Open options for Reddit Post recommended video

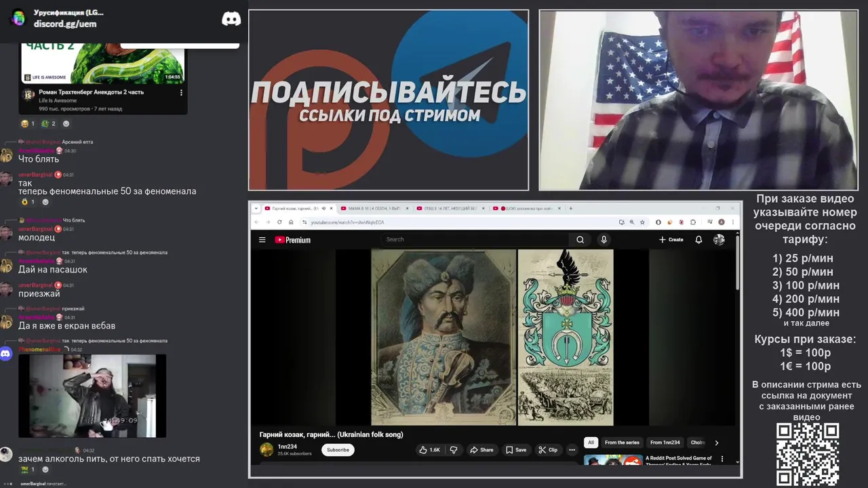click(x=722, y=459)
